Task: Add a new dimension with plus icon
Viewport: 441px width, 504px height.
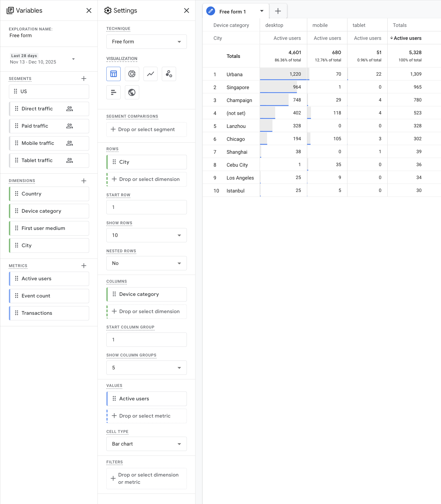Action: [x=84, y=181]
